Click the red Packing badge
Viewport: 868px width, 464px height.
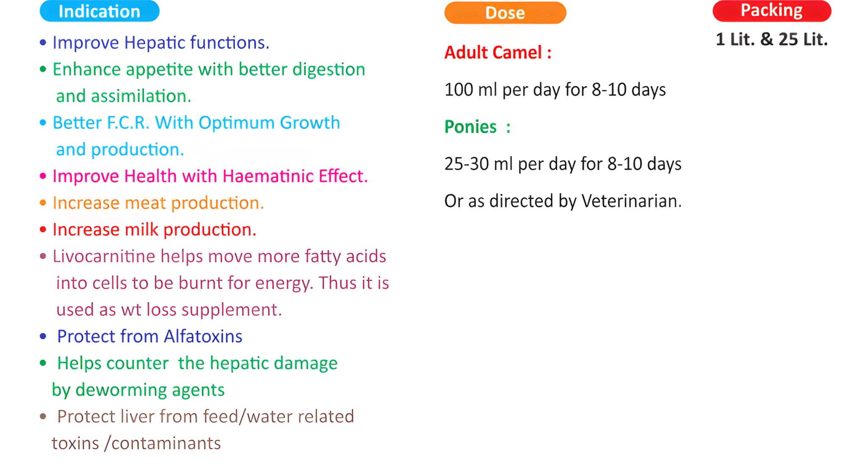[771, 11]
